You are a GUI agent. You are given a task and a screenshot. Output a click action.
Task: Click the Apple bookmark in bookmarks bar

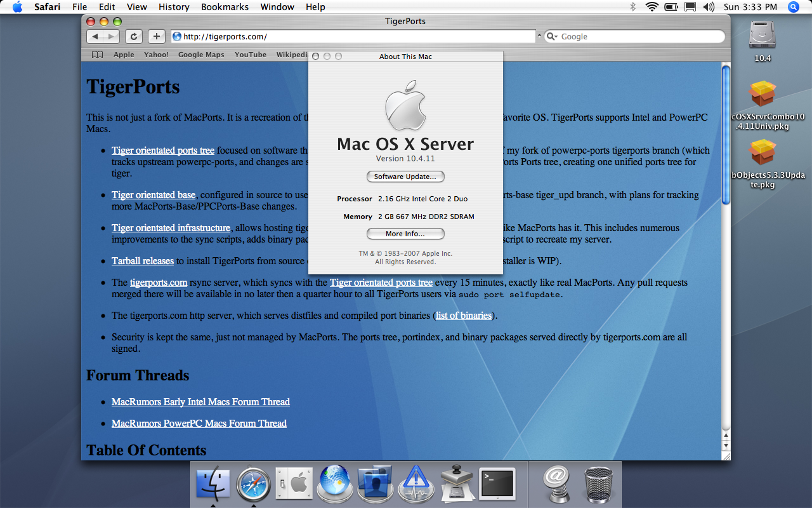tap(124, 55)
